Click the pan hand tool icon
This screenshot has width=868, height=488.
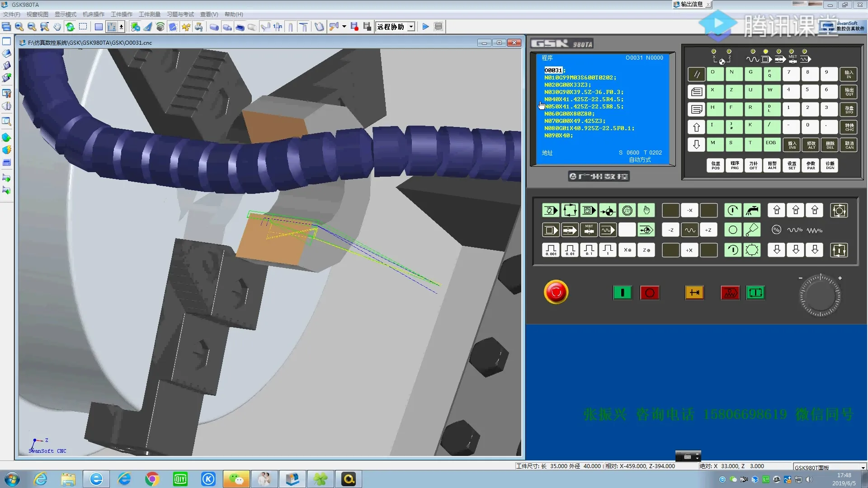pos(57,27)
